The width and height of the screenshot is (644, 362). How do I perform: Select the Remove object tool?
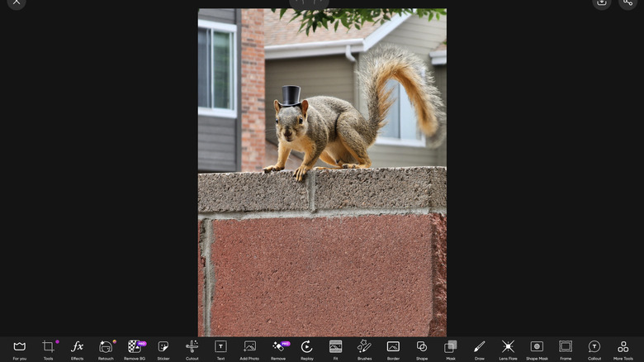(x=278, y=350)
